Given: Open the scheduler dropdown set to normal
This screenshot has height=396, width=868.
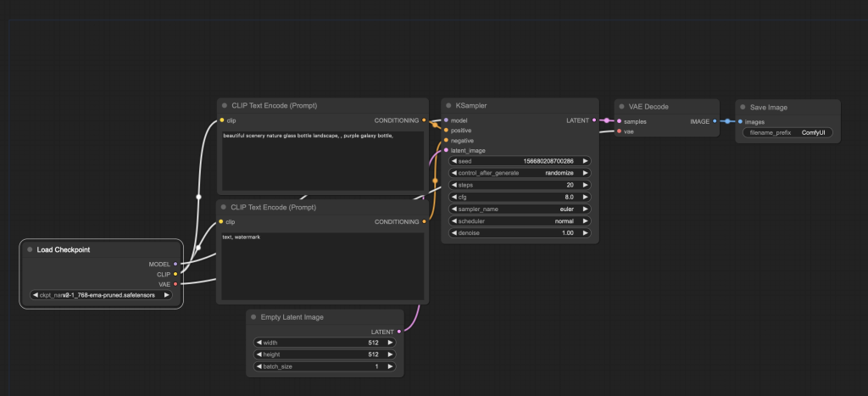Looking at the screenshot, I should [x=519, y=220].
